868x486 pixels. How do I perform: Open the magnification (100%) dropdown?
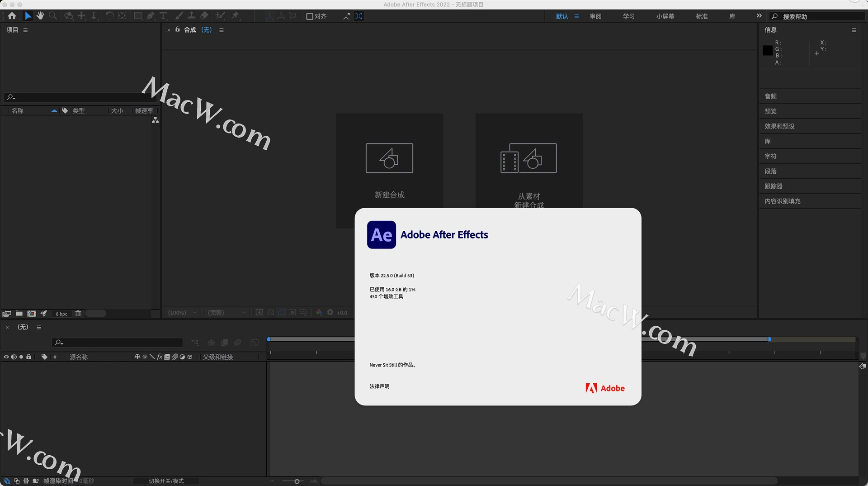(x=182, y=312)
